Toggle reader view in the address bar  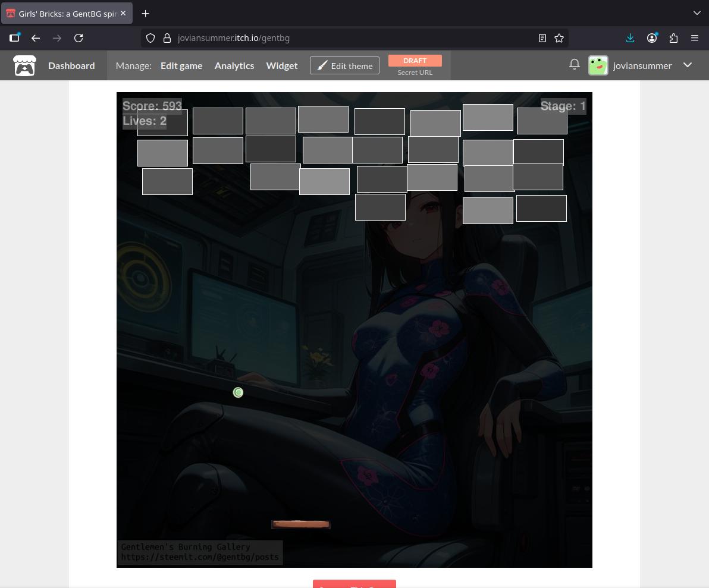[542, 37]
